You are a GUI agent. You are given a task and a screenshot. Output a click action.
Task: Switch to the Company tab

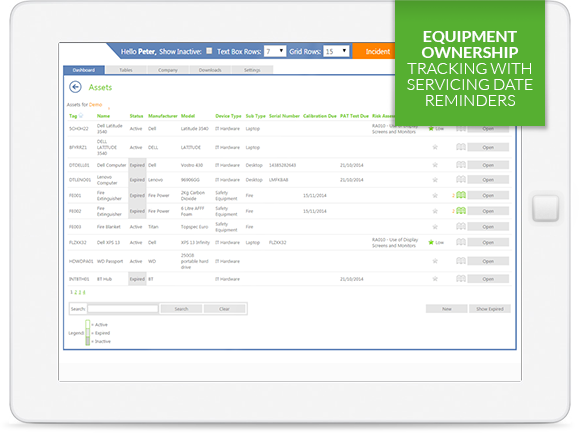(168, 70)
